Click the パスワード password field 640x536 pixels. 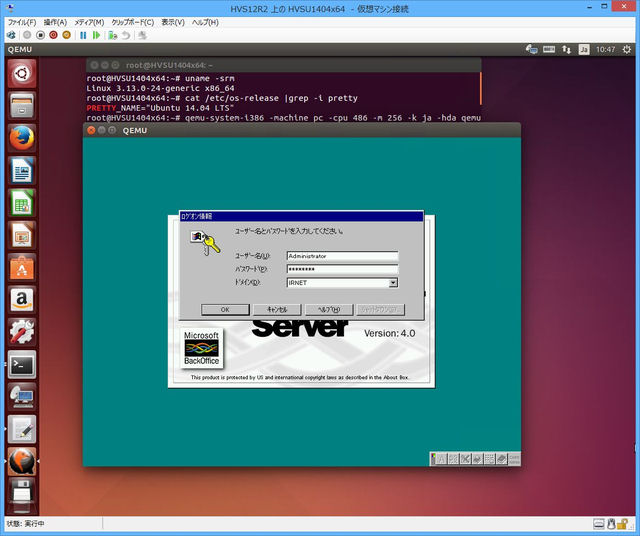point(342,269)
